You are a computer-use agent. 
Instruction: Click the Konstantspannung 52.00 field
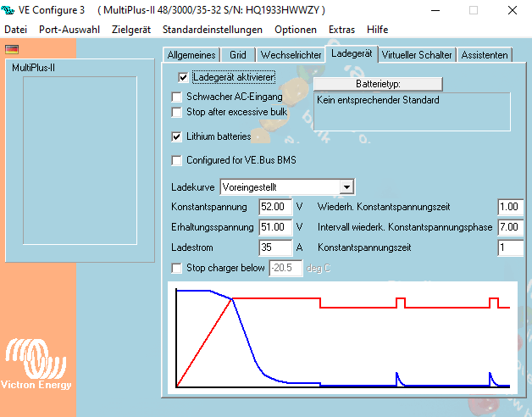point(275,207)
